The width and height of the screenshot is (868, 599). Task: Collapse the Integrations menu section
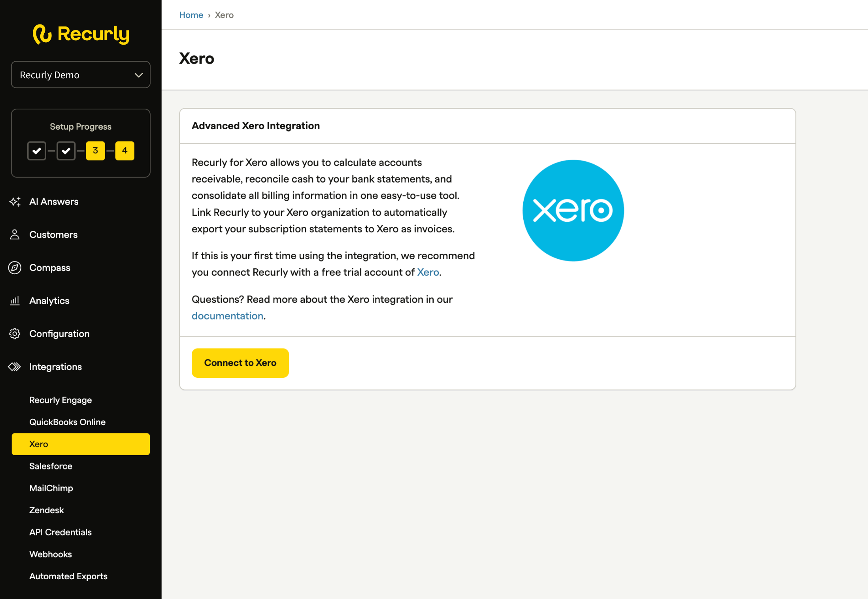(55, 367)
